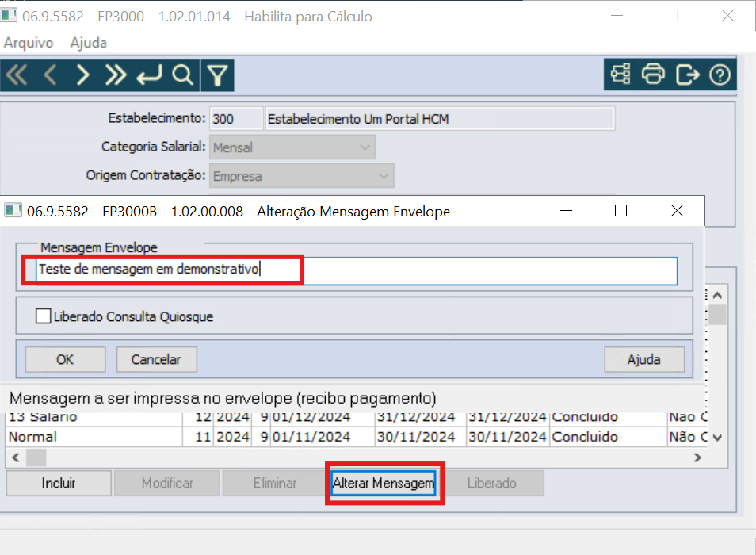Open the help question mark icon
Image resolution: width=756 pixels, height=555 pixels.
pos(720,75)
